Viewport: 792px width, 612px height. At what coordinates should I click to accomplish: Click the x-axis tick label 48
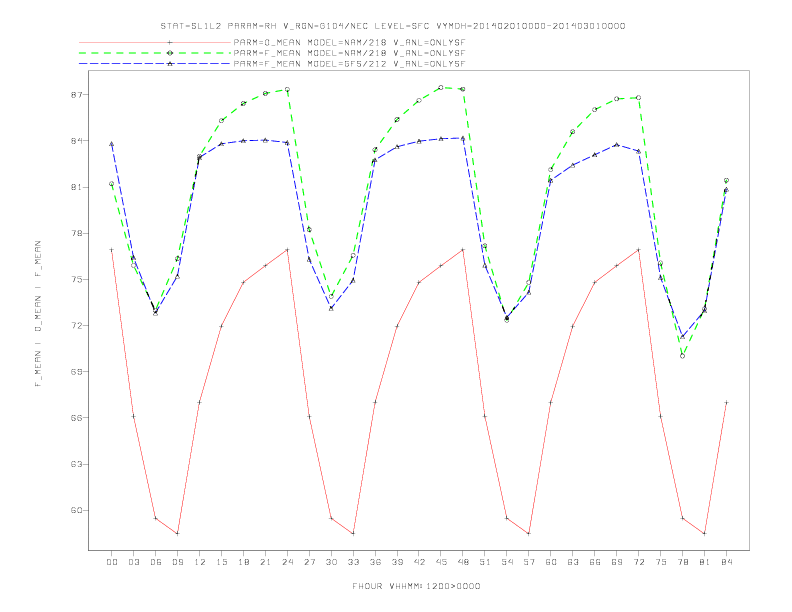pyautogui.click(x=463, y=562)
